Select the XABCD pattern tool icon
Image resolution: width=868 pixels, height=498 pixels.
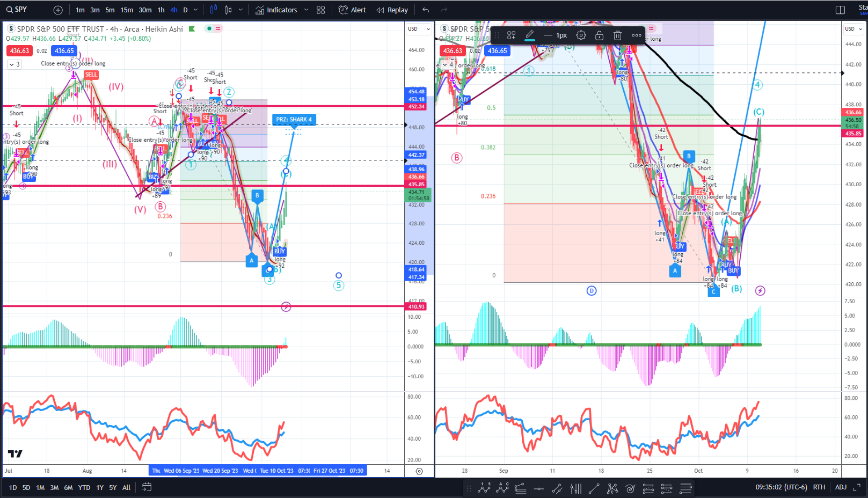612,488
